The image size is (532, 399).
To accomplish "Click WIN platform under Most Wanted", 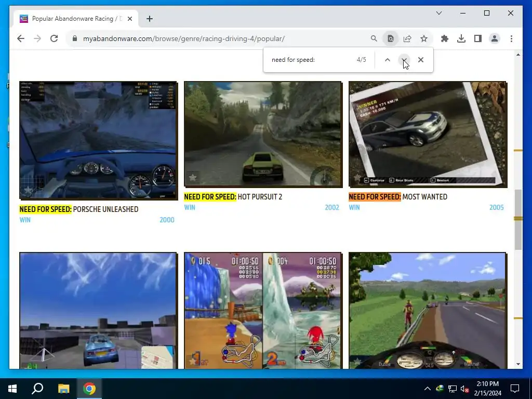I will 354,207.
